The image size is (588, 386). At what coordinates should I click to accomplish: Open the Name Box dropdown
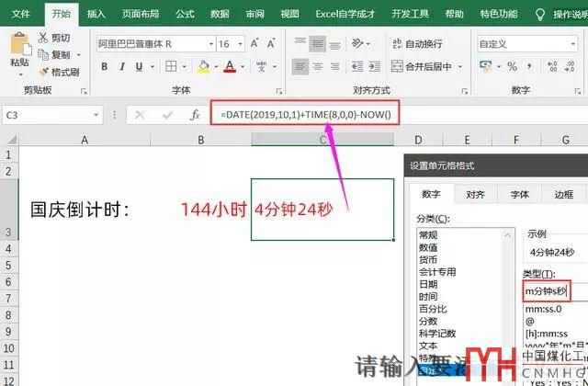tap(96, 115)
